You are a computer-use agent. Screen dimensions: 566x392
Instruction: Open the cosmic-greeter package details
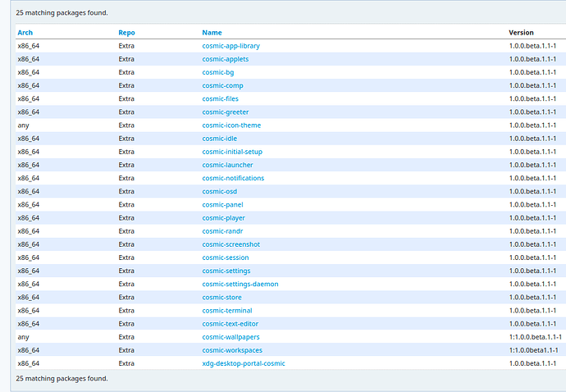(x=226, y=112)
